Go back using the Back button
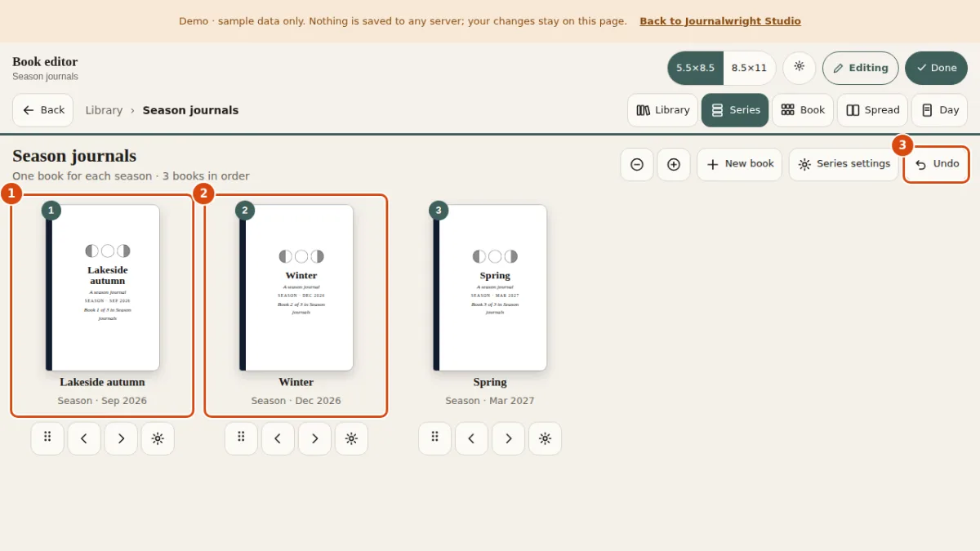Image resolution: width=980 pixels, height=551 pixels. [x=43, y=110]
